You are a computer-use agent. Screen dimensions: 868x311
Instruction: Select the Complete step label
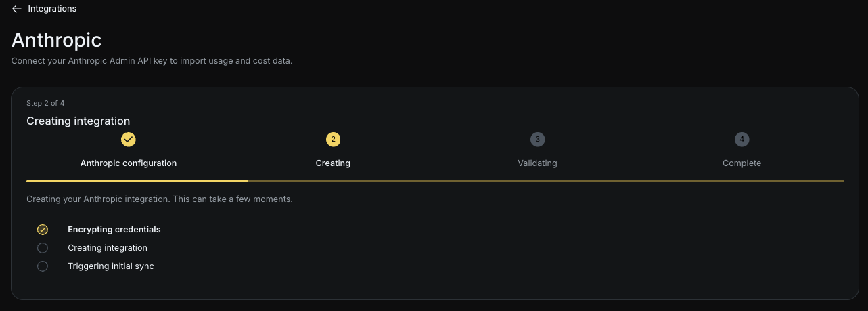pos(741,163)
